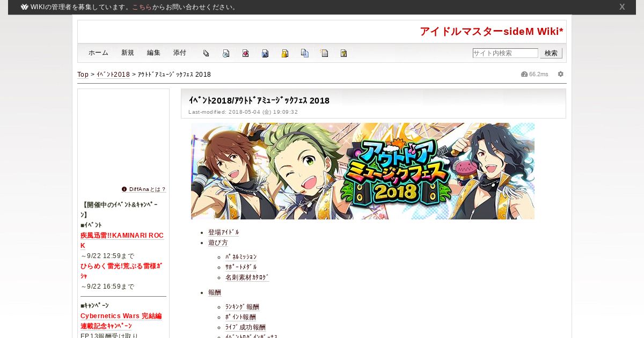This screenshot has width=644, height=338.
Task: Open the 新規 menu item
Action: pos(128,53)
